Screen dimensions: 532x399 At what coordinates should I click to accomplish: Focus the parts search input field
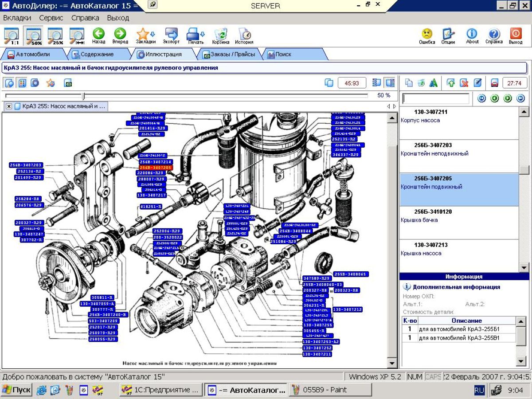tap(435, 98)
